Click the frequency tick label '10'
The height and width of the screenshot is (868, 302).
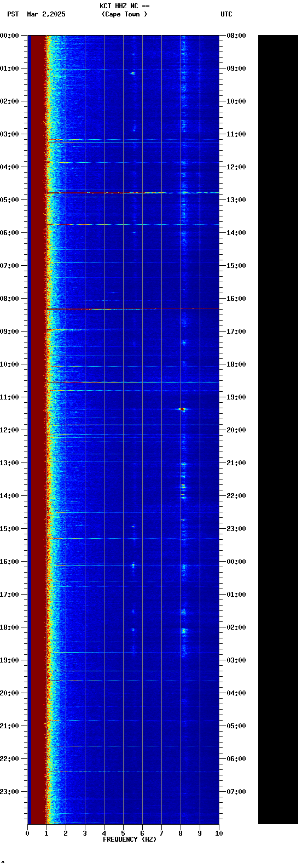coord(219,833)
